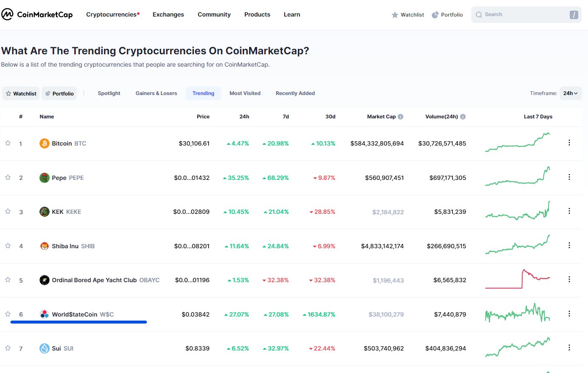Open the Timeframe 24h dropdown
588x373 pixels.
click(x=571, y=93)
